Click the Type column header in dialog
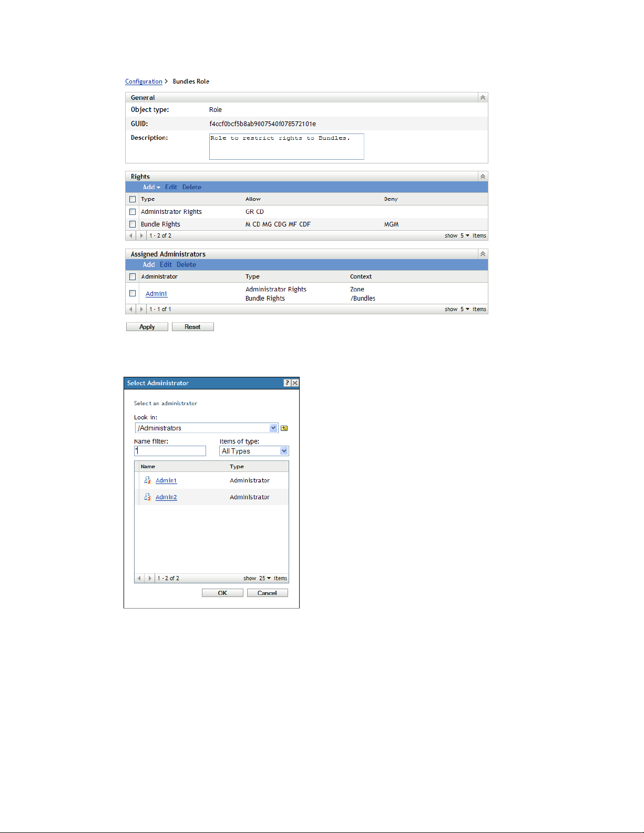 tap(237, 467)
